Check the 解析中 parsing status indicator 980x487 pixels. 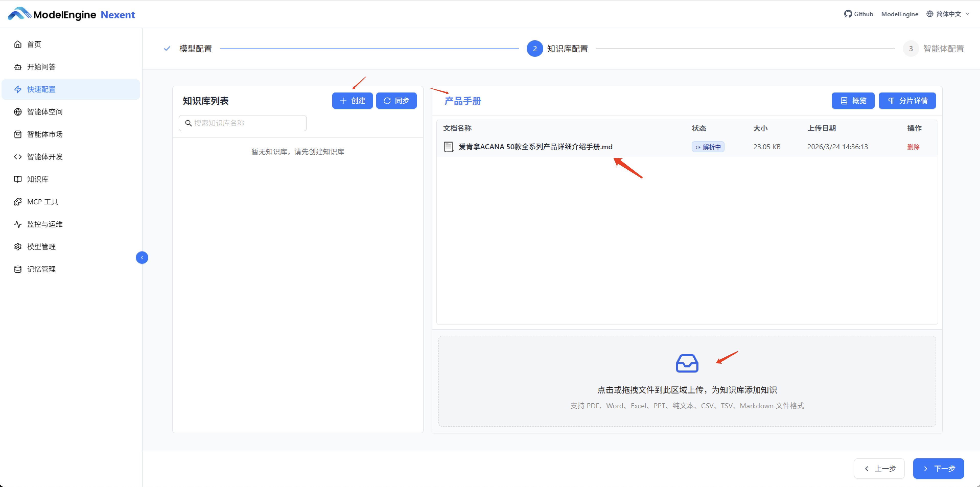point(708,146)
